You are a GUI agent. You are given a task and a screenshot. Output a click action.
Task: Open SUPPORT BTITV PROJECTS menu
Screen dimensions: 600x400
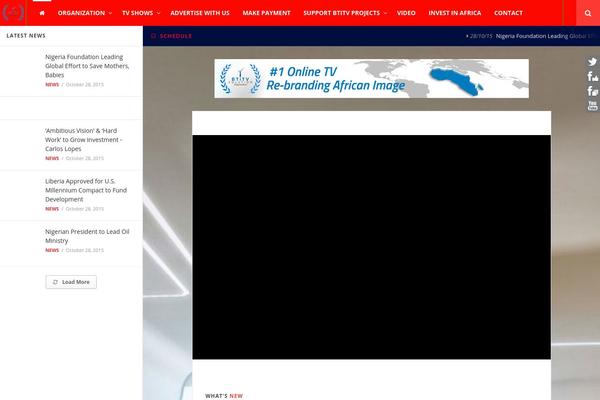click(x=342, y=13)
